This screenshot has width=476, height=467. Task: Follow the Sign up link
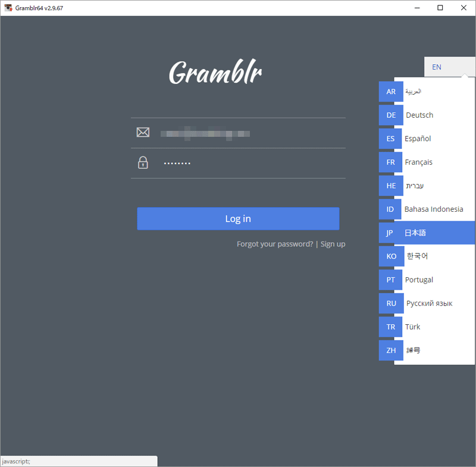click(333, 244)
